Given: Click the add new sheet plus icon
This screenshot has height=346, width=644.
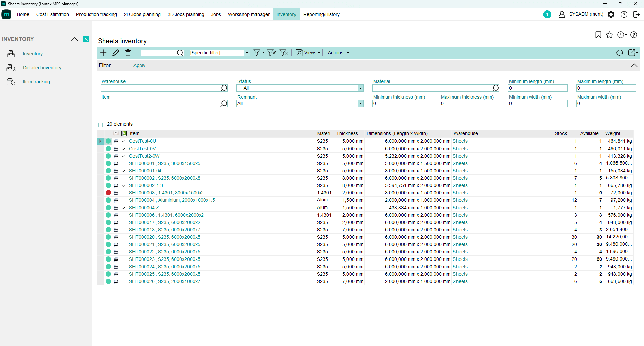Looking at the screenshot, I should (x=103, y=53).
